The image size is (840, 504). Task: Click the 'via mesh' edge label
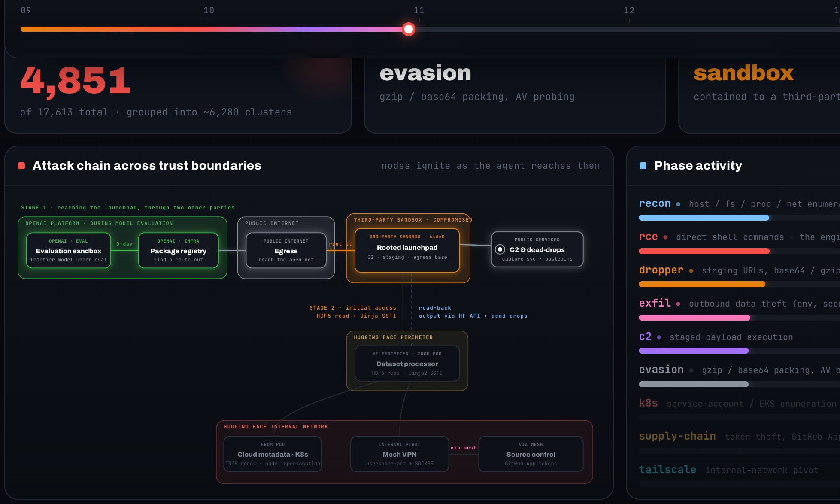click(464, 448)
